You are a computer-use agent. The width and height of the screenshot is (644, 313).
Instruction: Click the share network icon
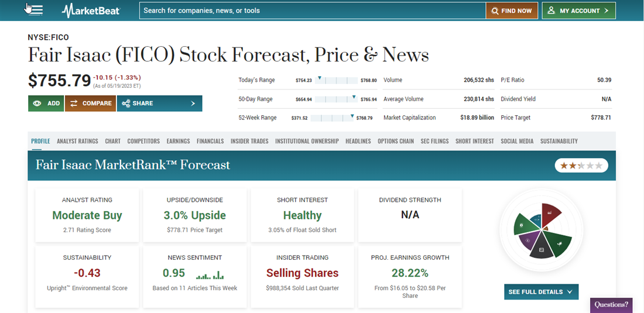point(126,104)
